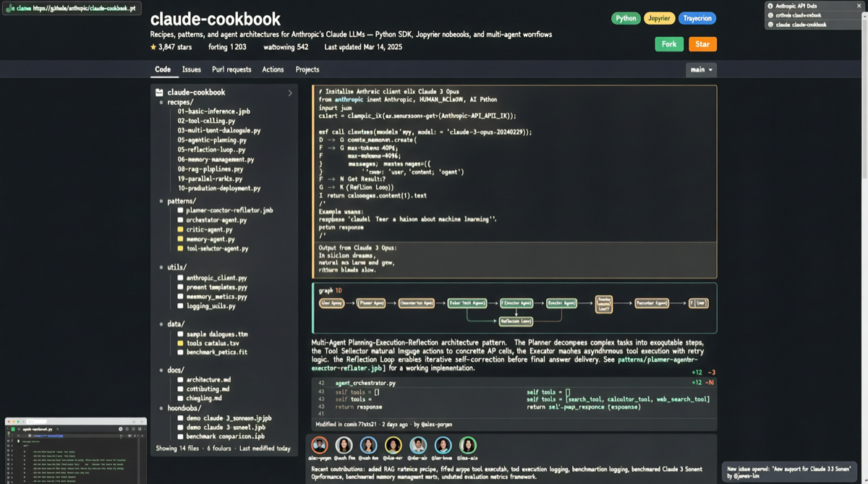Click the Anthropic API Dnds entry icon

[x=770, y=6]
